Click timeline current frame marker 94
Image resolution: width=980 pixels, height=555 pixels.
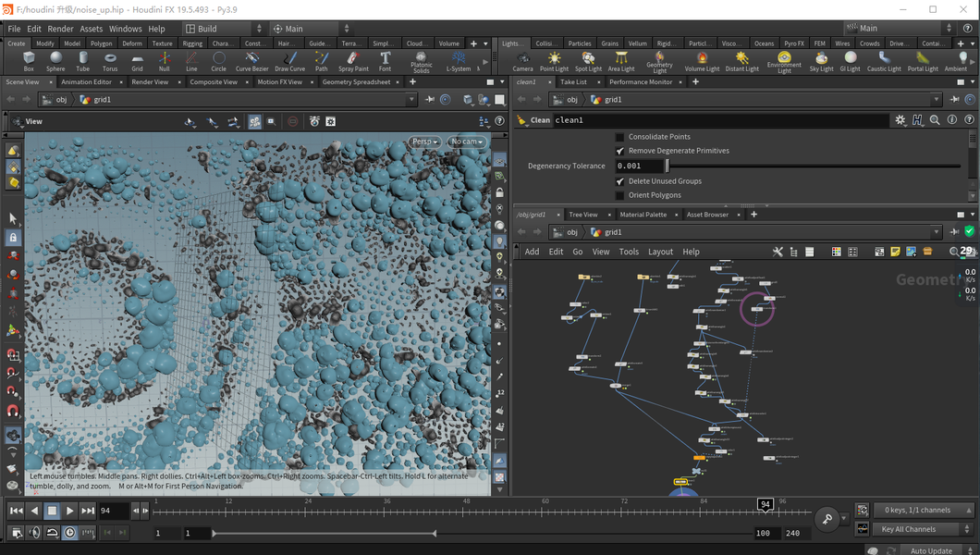coord(765,504)
